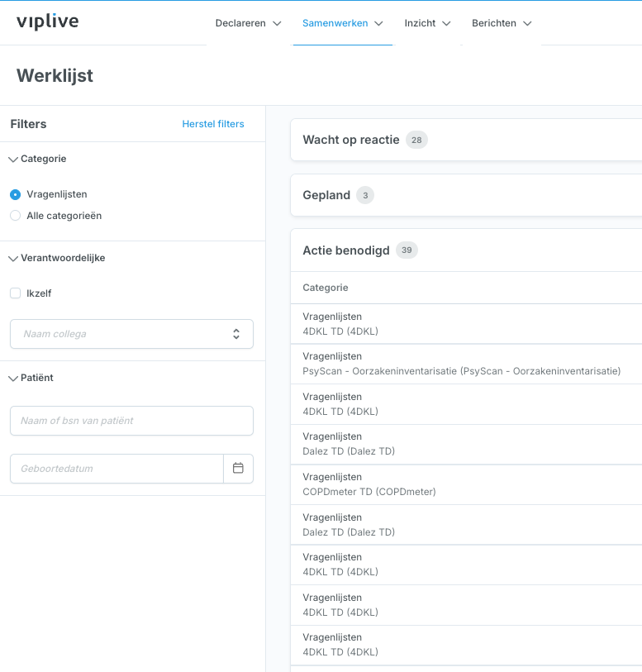
Task: Click the 39 count badge
Action: click(407, 250)
